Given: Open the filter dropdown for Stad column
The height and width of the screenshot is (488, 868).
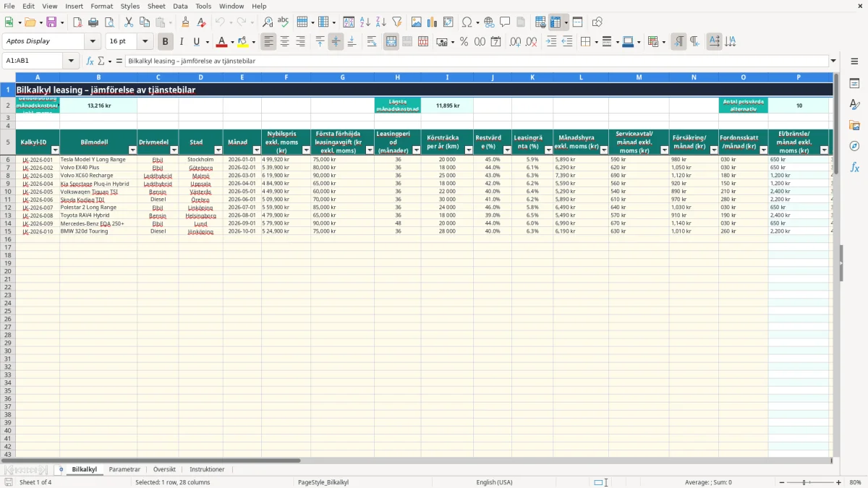Looking at the screenshot, I should [x=218, y=150].
